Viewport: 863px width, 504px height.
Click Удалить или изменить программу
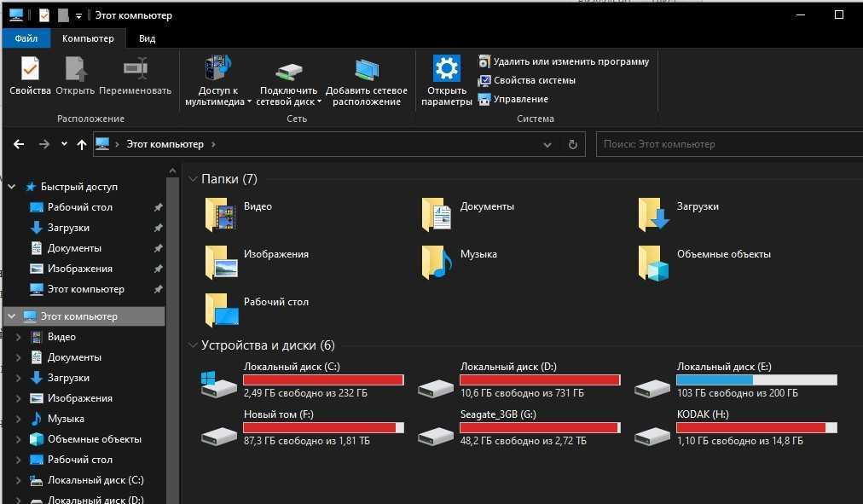(x=571, y=61)
